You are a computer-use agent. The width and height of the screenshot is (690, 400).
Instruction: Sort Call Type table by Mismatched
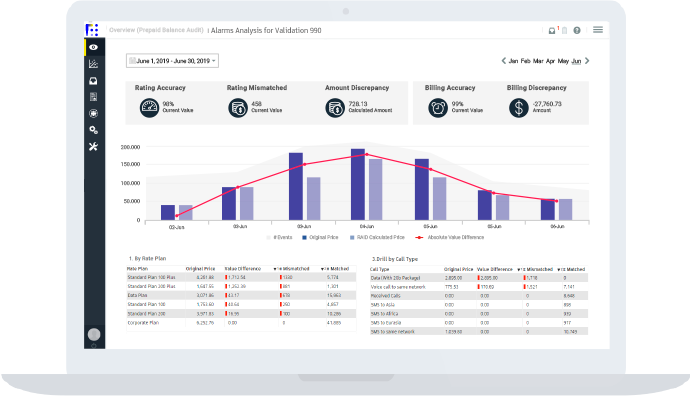(535, 269)
